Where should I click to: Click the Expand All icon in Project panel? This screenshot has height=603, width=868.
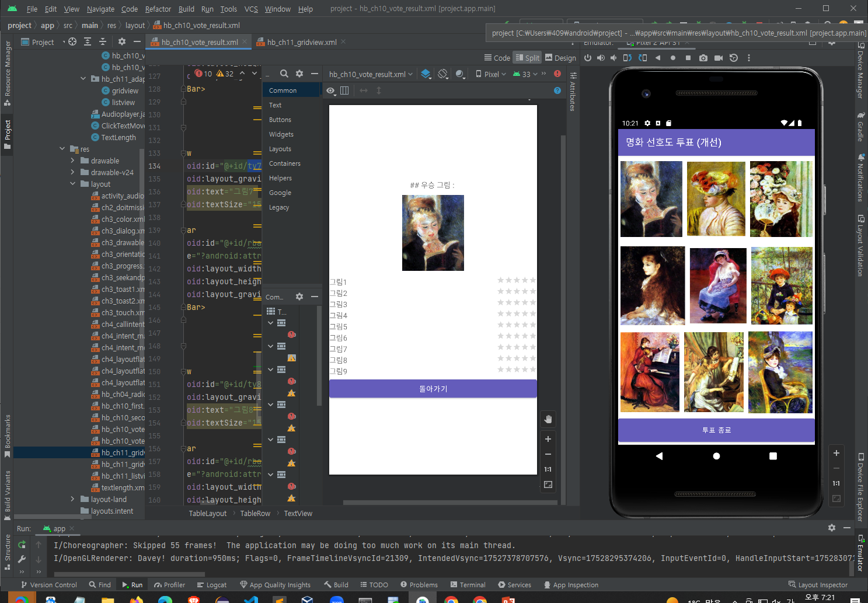(88, 41)
